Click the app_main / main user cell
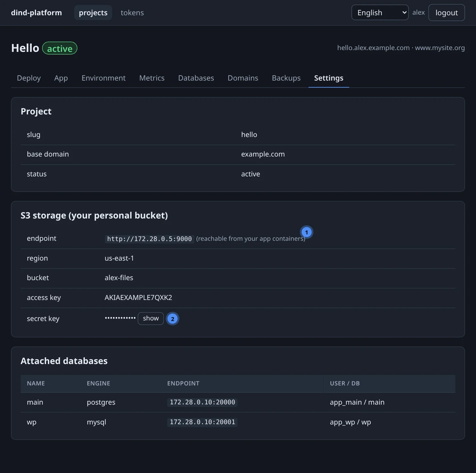476x473 pixels. (x=357, y=402)
